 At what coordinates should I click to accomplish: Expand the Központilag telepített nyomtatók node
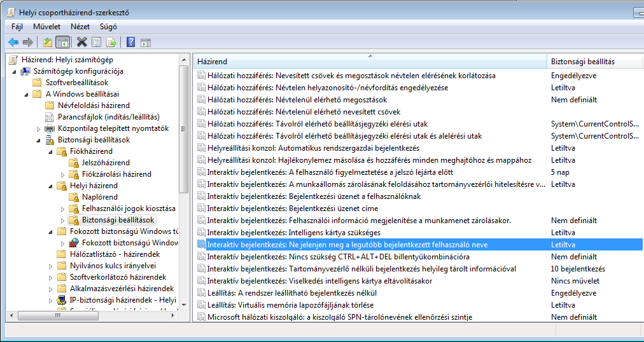coord(39,129)
